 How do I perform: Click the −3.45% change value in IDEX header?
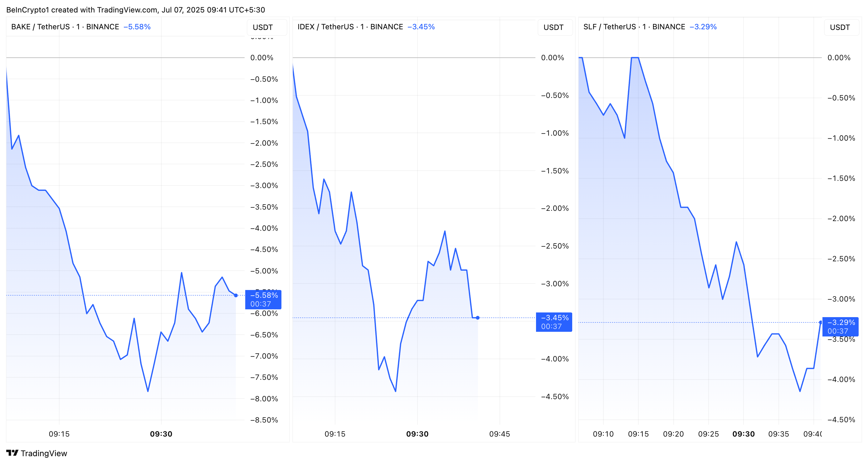421,27
